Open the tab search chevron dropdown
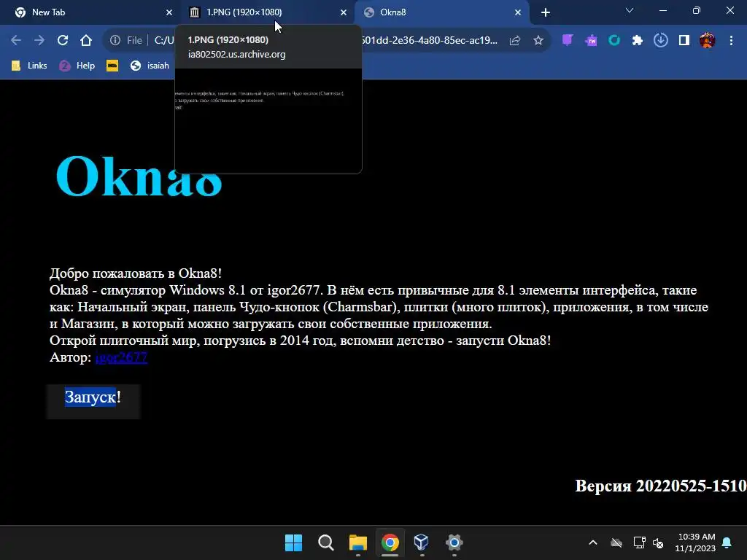Viewport: 747px width, 560px height. click(630, 10)
